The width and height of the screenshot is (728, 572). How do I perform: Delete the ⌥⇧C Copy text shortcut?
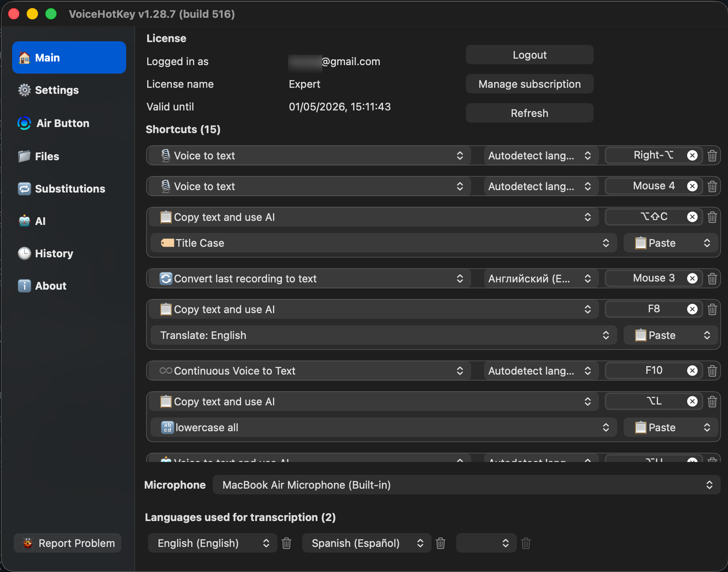pos(712,217)
